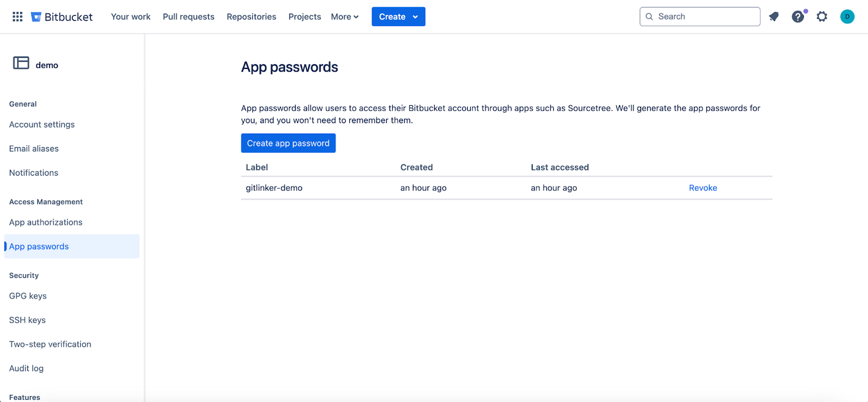868x402 pixels.
Task: Click the user profile avatar
Action: (x=847, y=17)
